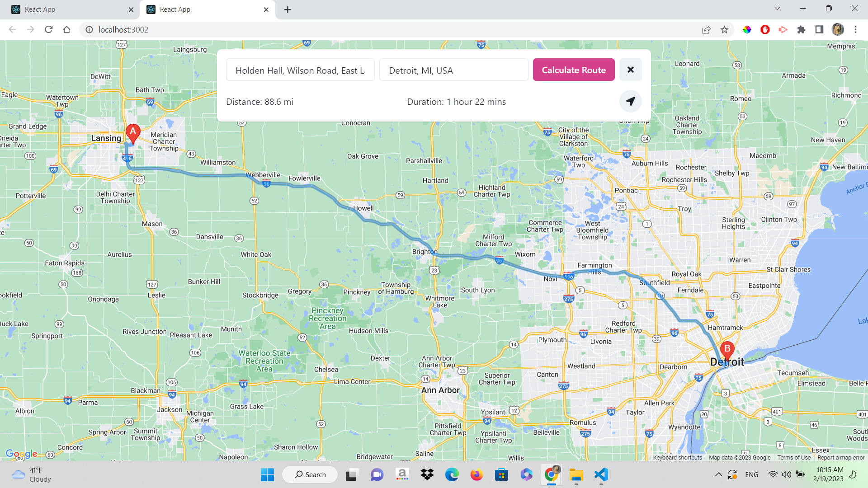This screenshot has width=868, height=488.
Task: Open a new browser tab
Action: [288, 9]
